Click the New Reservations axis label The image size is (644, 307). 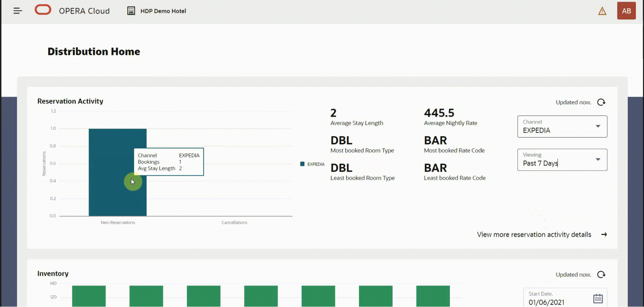[x=118, y=223]
